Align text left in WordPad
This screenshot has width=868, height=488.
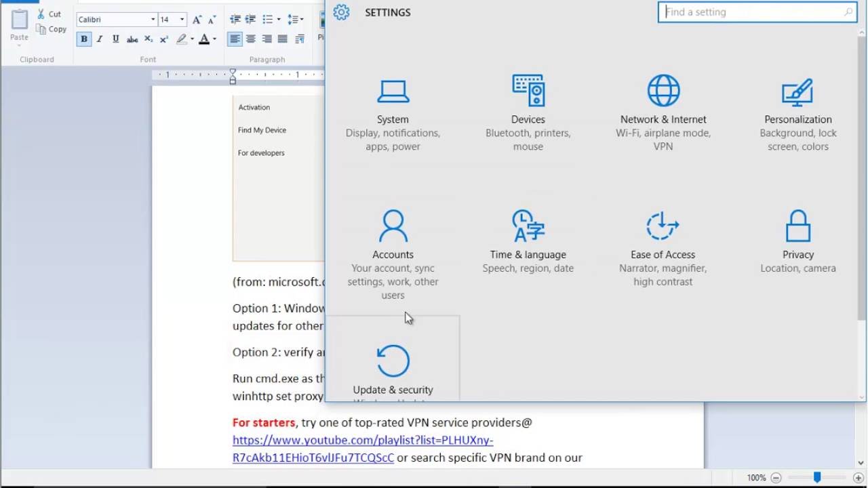[x=235, y=39]
